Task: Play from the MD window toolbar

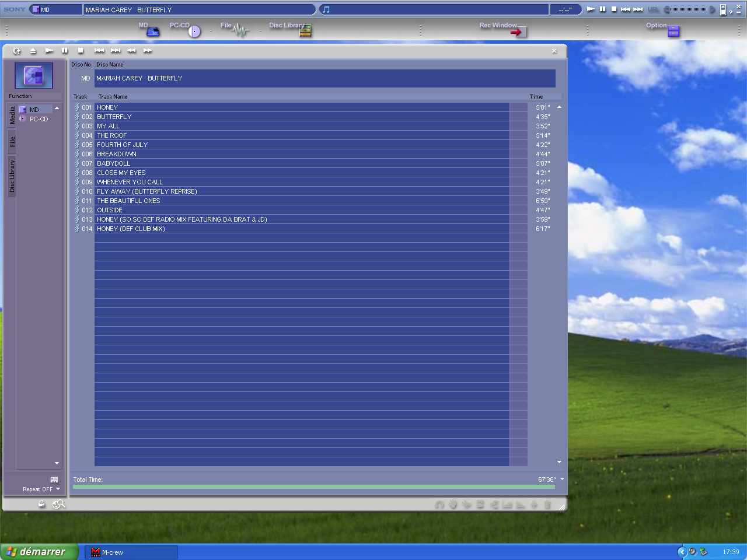Action: 49,51
